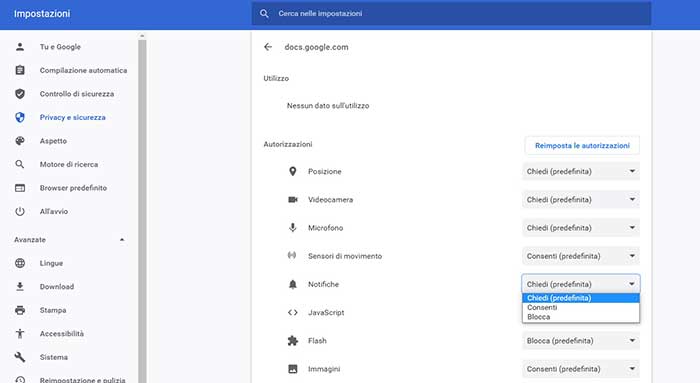Click the back arrow beside docs.google.com
Image resolution: width=700 pixels, height=383 pixels.
(x=268, y=47)
